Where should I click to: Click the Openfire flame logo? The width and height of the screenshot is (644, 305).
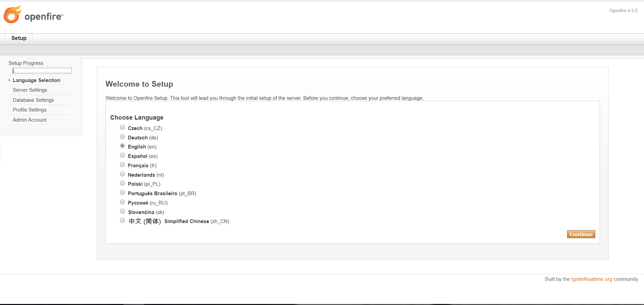click(12, 14)
